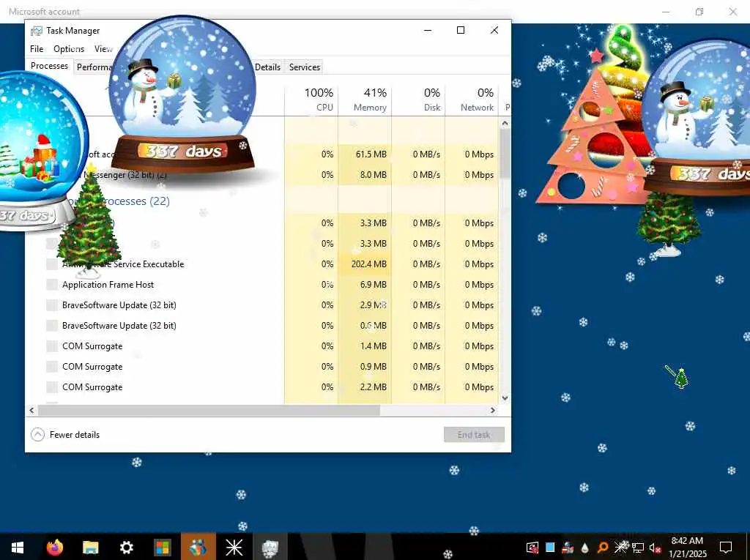This screenshot has width=750, height=560.
Task: Switch to the Details tab
Action: (x=267, y=67)
